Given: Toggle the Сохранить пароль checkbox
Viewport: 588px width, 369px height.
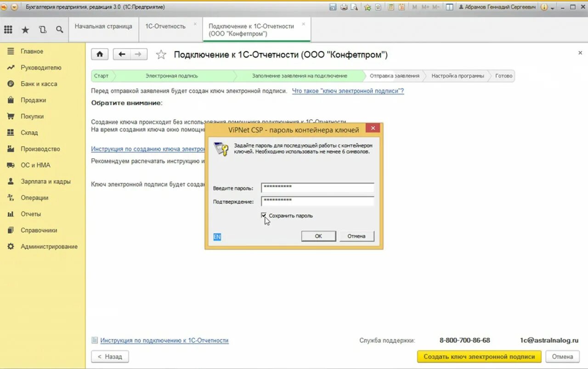Looking at the screenshot, I should [x=264, y=215].
